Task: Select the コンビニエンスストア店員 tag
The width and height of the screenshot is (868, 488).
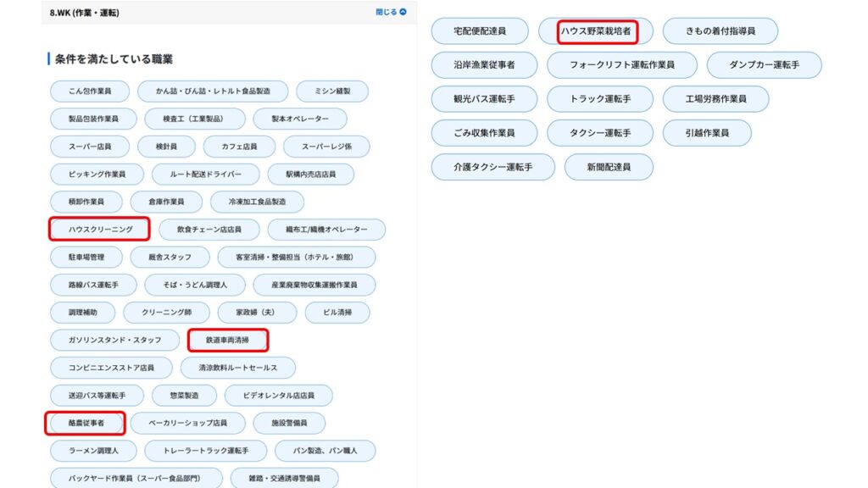Action: click(111, 368)
